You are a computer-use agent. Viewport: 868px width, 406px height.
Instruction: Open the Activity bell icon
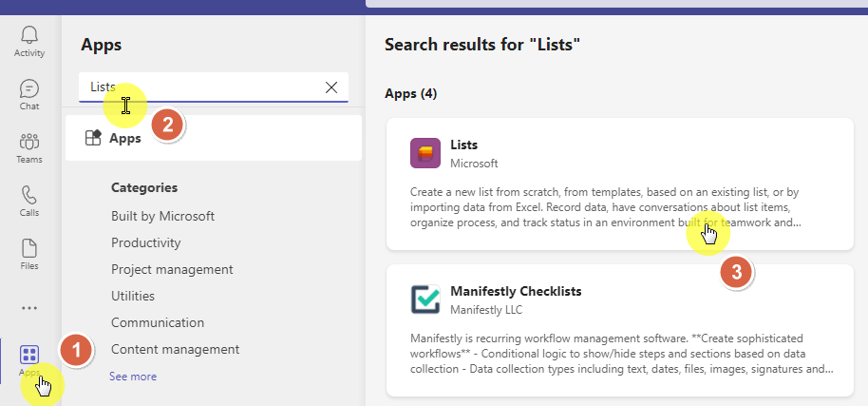point(29,35)
